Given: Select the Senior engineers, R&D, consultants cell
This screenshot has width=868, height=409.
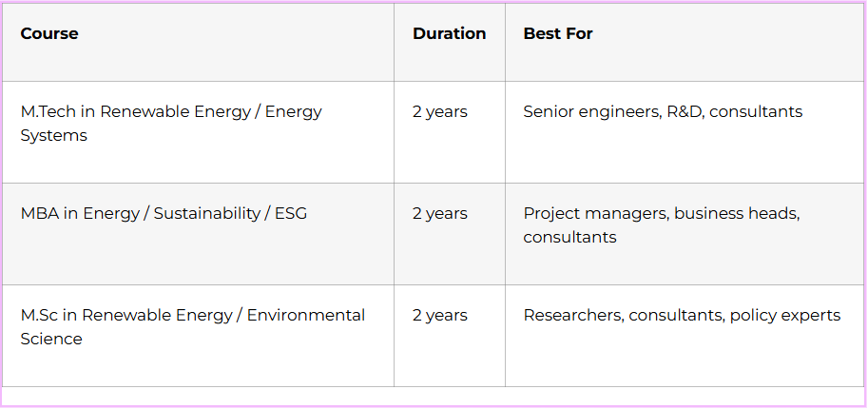Looking at the screenshot, I should point(663,111).
